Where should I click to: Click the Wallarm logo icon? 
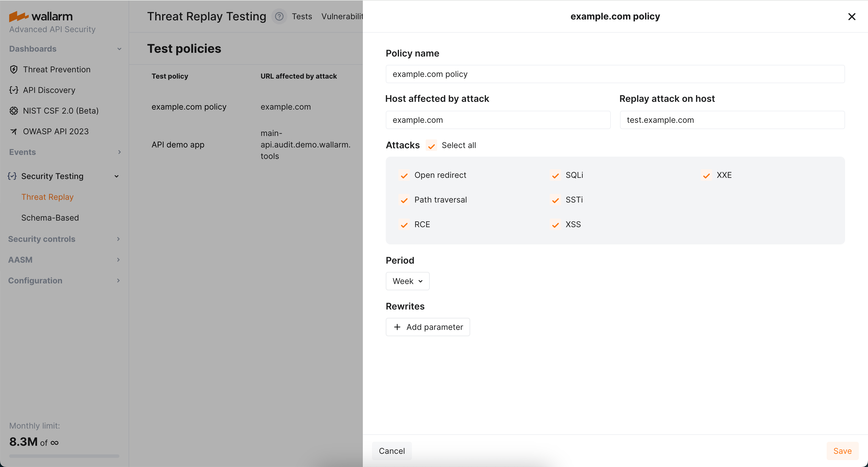[x=19, y=16]
